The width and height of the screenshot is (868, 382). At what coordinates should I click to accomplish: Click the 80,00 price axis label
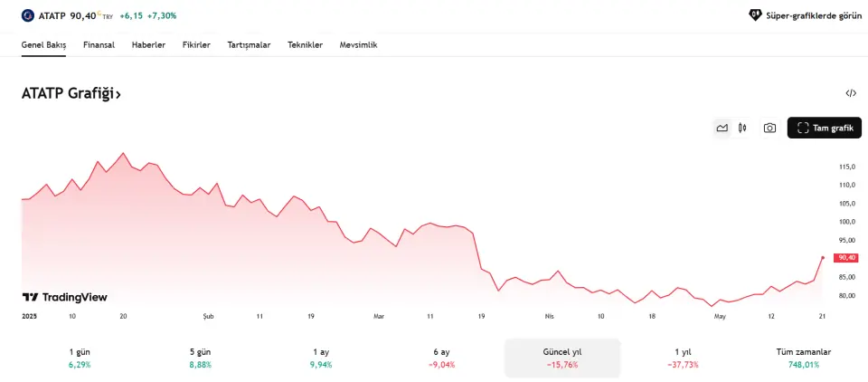[847, 295]
